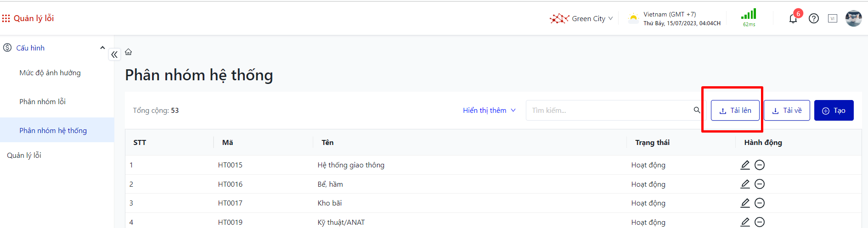This screenshot has width=868, height=228.
Task: Open the app grid launcher icon
Action: (6, 18)
